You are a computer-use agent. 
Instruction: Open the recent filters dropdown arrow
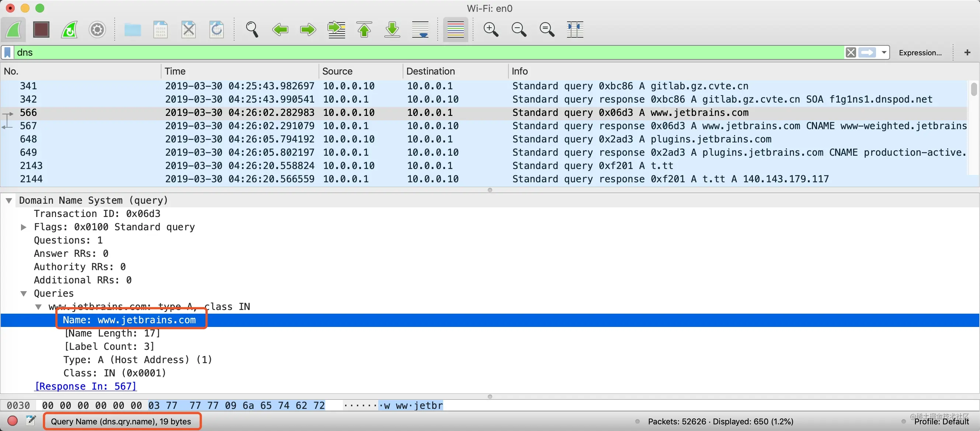pos(884,52)
